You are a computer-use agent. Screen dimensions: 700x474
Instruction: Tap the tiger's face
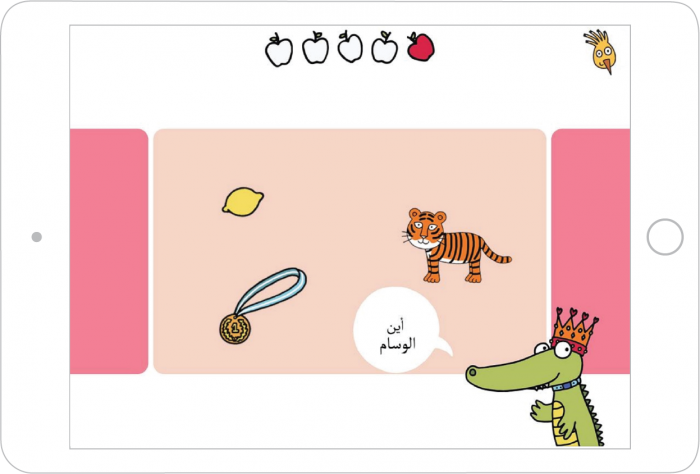pyautogui.click(x=426, y=229)
